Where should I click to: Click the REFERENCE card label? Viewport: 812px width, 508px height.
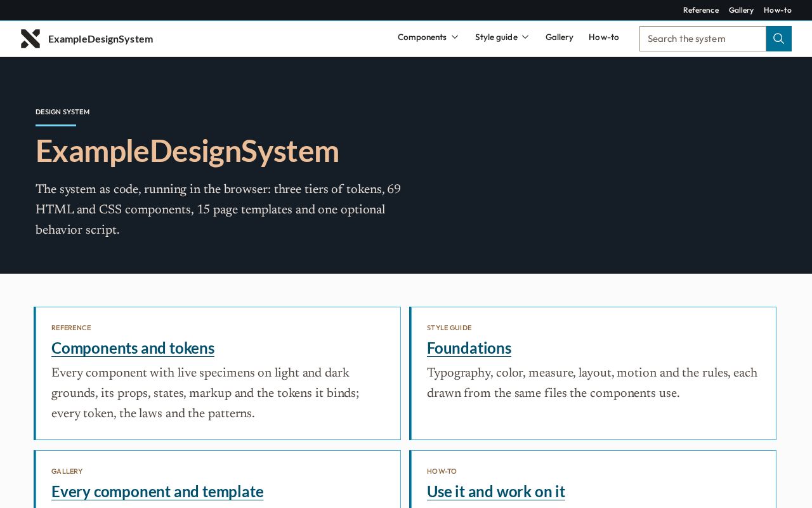[x=71, y=328]
